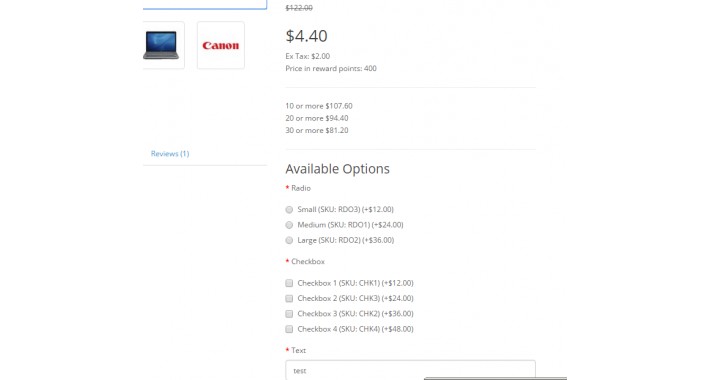Viewport: 710px width, 380px height.
Task: Click the 10 or more $107.60 discount line
Action: 319,106
